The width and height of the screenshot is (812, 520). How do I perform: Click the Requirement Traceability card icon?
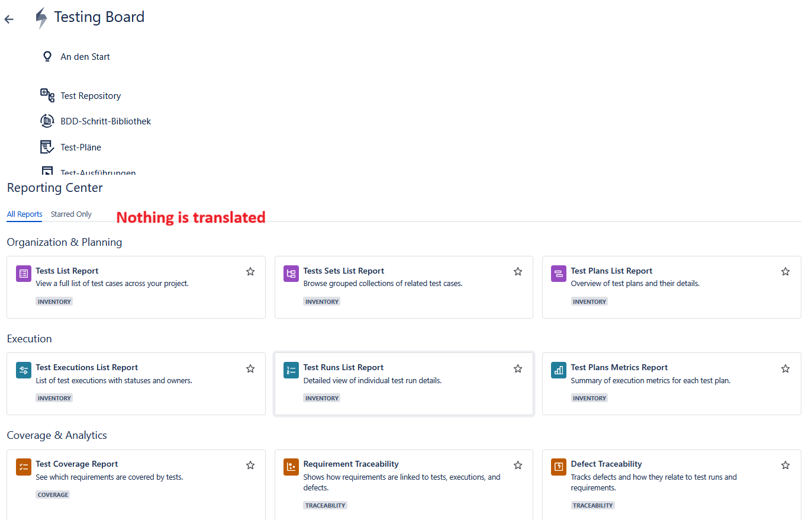click(291, 467)
